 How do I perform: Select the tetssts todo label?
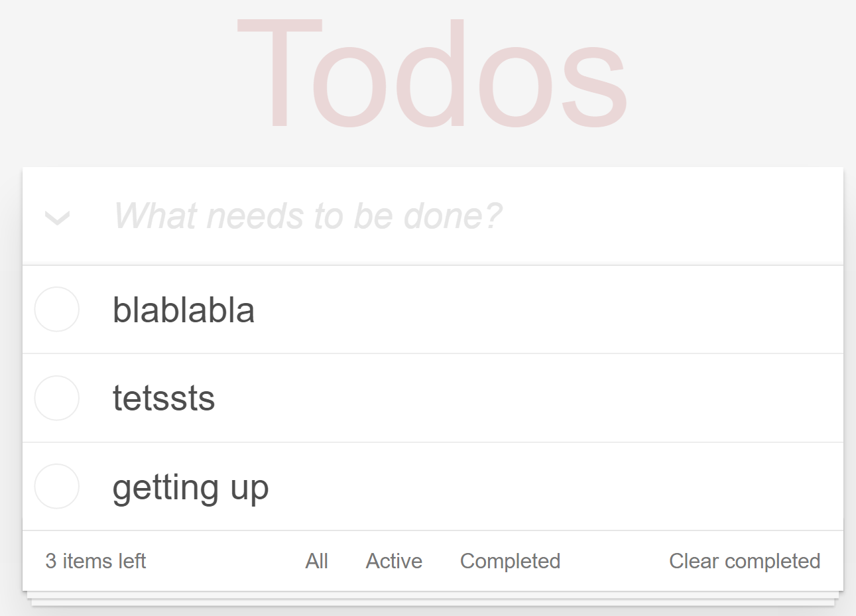pyautogui.click(x=164, y=399)
